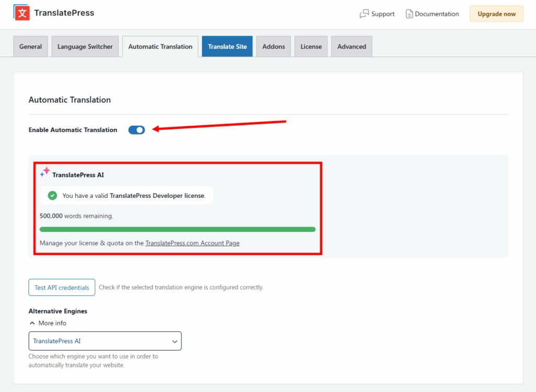Open the Language Switcher tab
The width and height of the screenshot is (536, 392).
point(85,47)
